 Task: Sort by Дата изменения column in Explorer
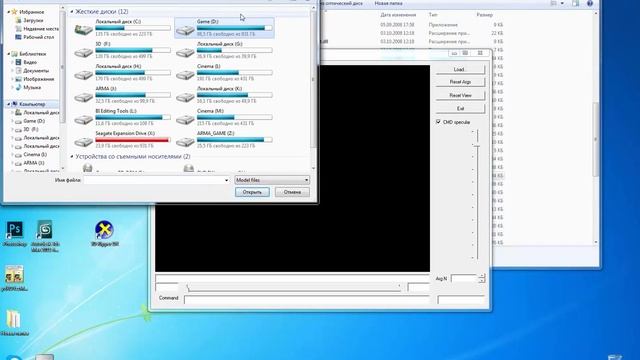point(398,15)
